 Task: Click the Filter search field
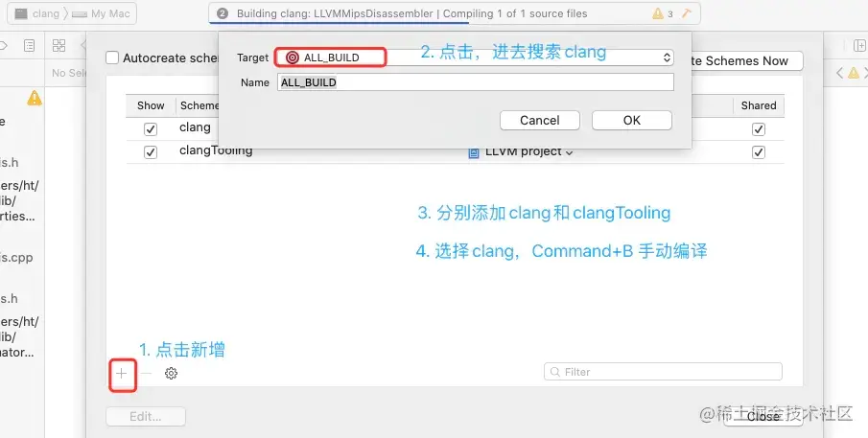[x=663, y=372]
